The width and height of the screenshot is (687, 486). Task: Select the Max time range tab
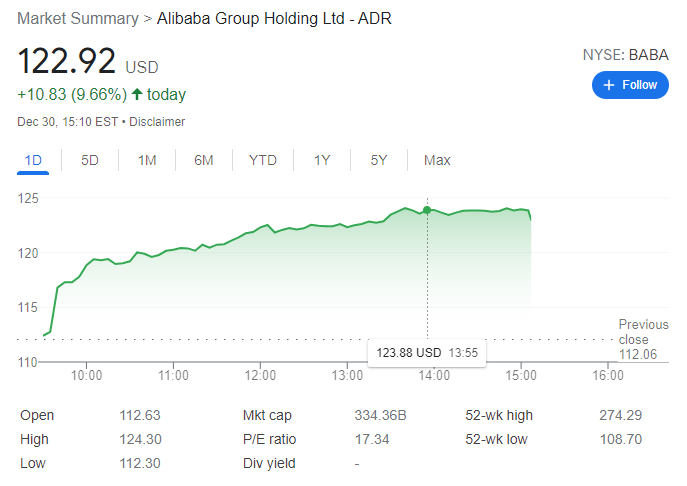point(437,160)
